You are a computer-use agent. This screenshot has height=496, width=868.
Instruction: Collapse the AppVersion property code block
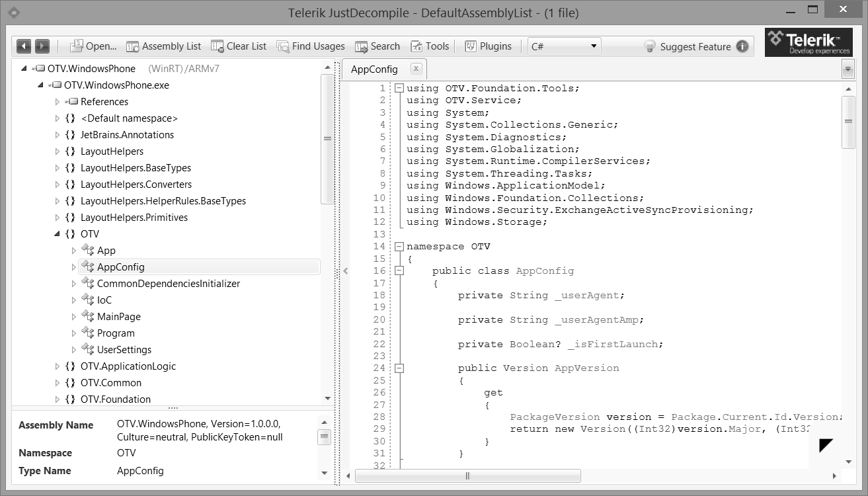[x=399, y=368]
